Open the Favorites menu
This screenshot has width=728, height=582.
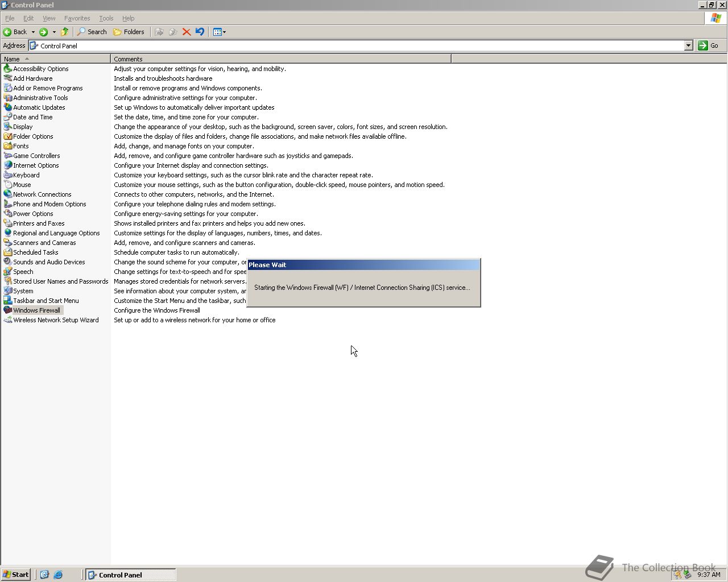pos(77,18)
